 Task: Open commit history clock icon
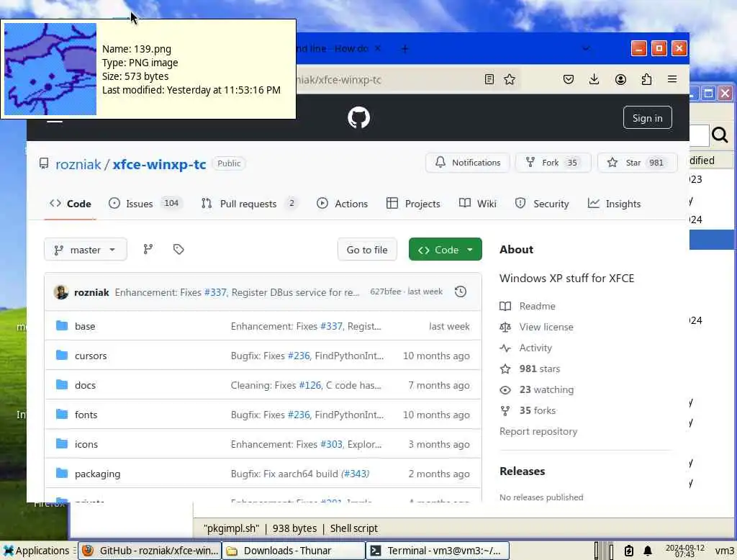pyautogui.click(x=461, y=292)
